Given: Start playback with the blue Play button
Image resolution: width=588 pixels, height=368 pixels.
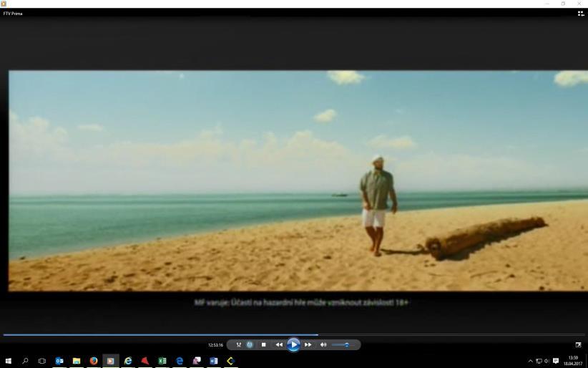Looking at the screenshot, I should [x=293, y=344].
